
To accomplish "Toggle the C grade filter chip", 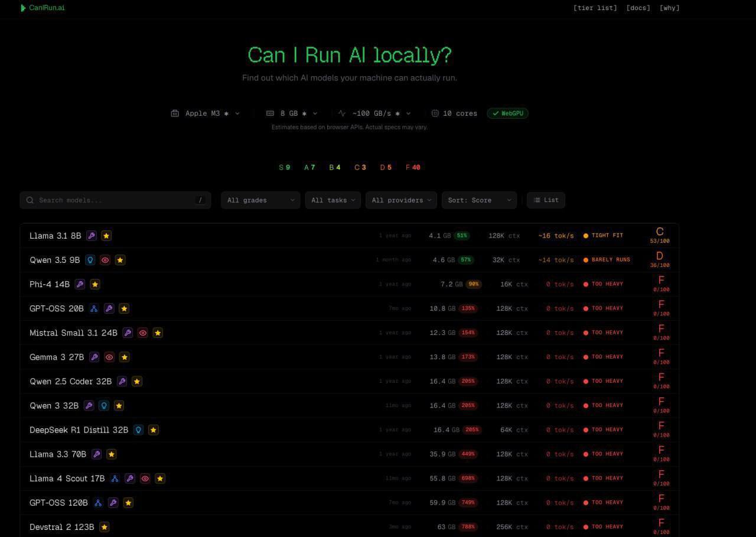I will (360, 167).
